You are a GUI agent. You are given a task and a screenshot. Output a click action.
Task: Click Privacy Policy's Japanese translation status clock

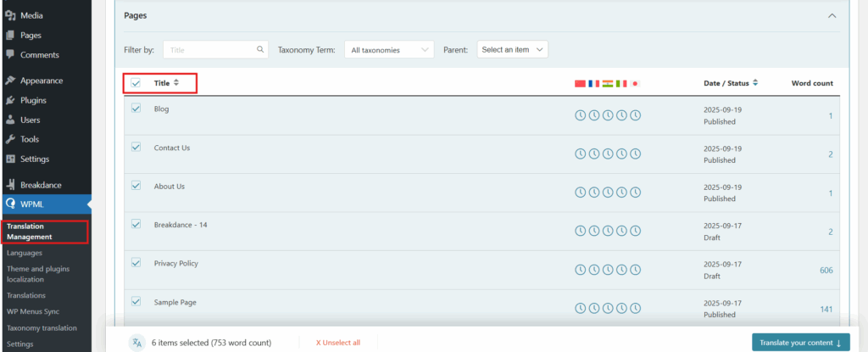636,270
